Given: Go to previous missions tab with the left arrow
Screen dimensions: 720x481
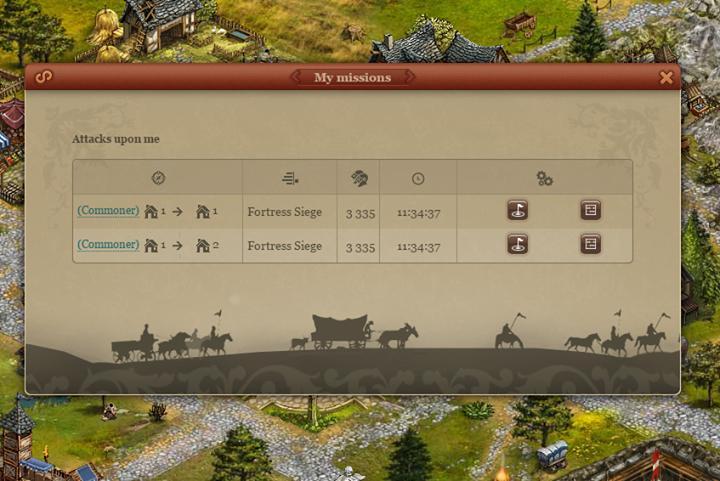Looking at the screenshot, I should coord(296,77).
